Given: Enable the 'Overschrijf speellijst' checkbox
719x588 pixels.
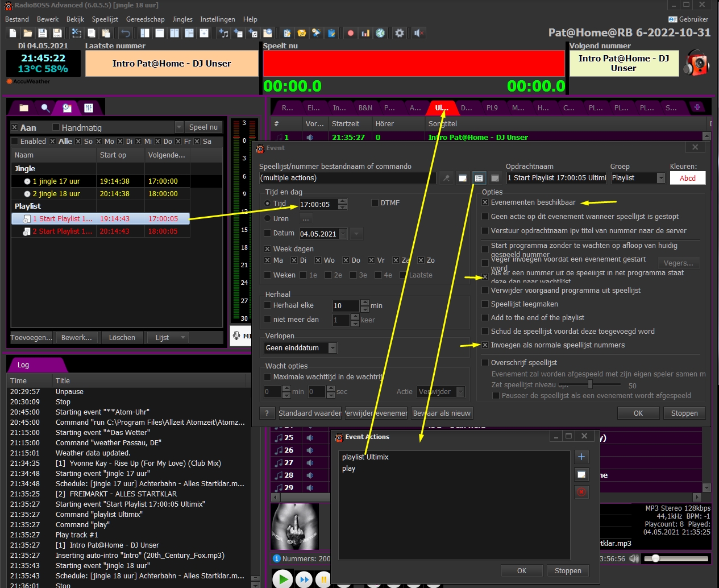Looking at the screenshot, I should pyautogui.click(x=485, y=363).
